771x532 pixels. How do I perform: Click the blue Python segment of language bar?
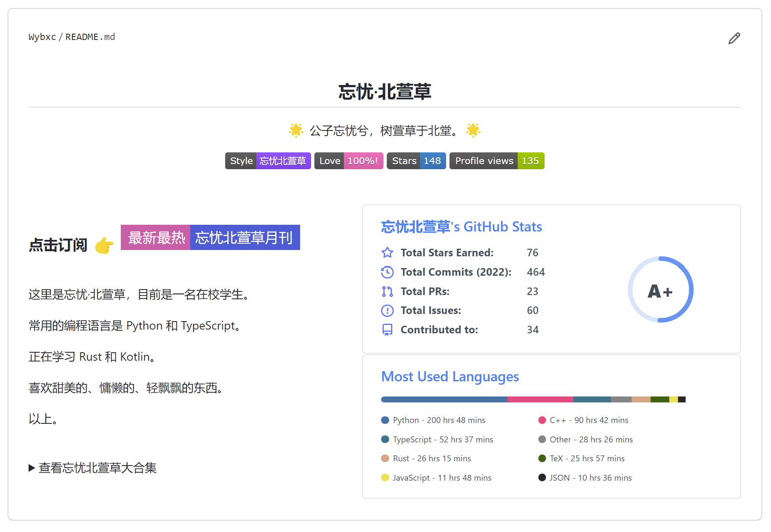coord(444,399)
